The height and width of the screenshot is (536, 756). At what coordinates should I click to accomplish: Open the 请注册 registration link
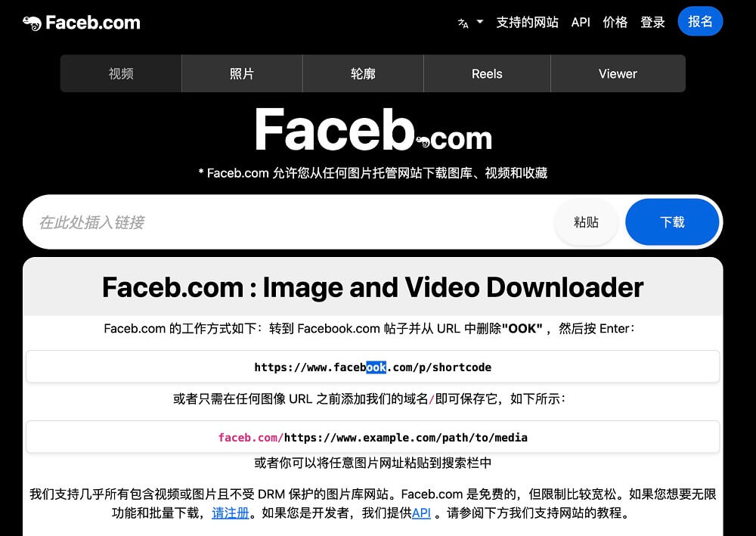[231, 513]
